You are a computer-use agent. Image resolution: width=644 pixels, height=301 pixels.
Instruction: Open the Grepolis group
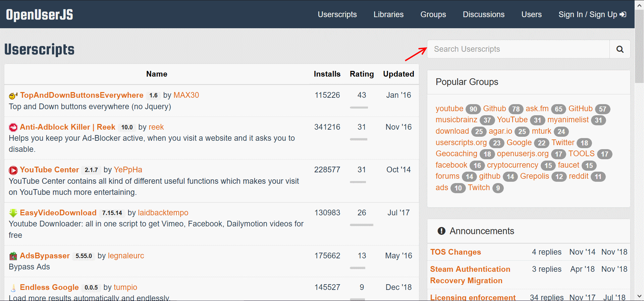point(534,176)
